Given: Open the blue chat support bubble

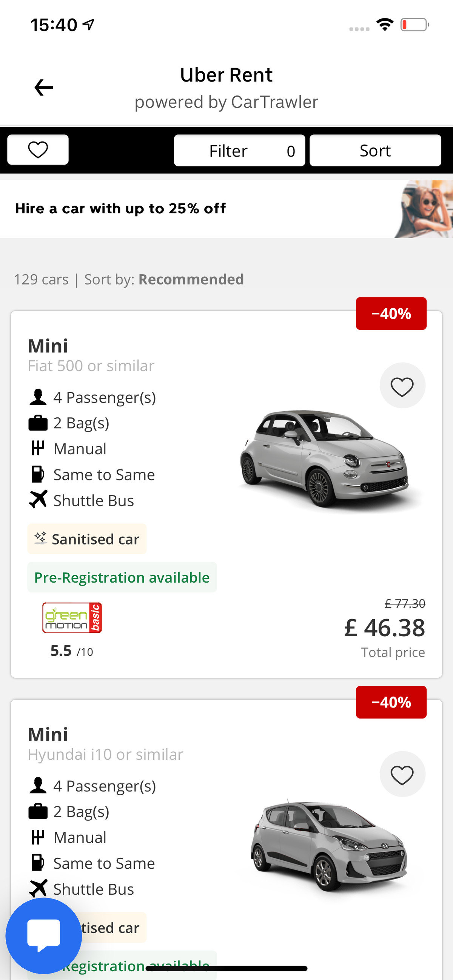Looking at the screenshot, I should (43, 935).
